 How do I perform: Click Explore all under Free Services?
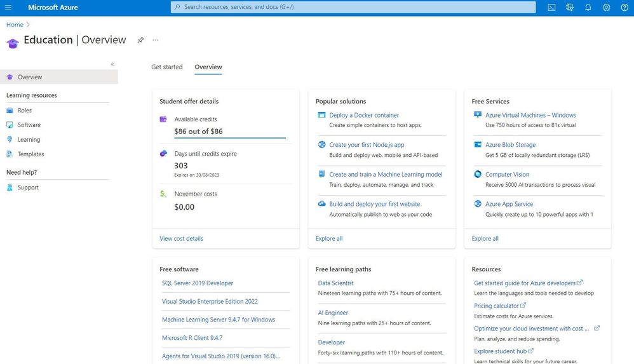(485, 239)
